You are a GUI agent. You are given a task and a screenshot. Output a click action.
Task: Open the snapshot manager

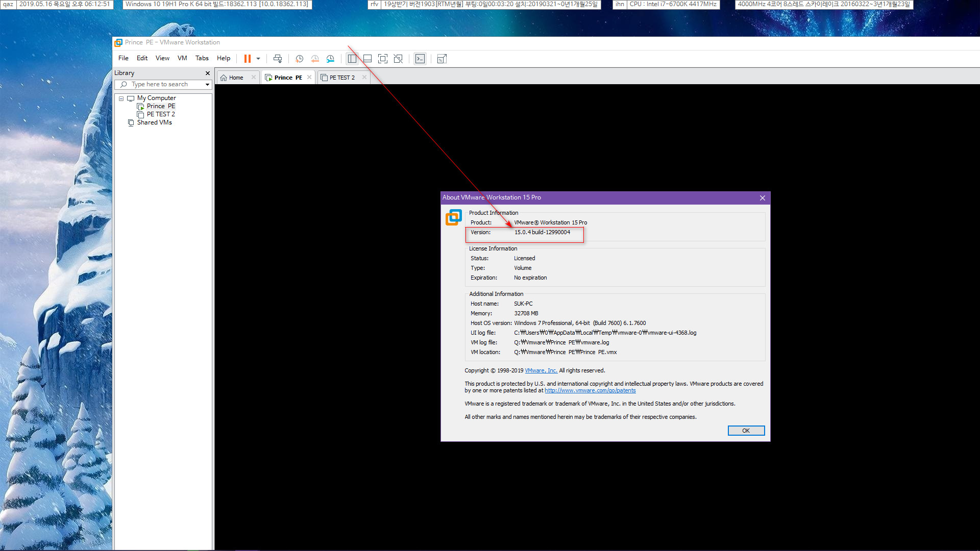coord(330,59)
